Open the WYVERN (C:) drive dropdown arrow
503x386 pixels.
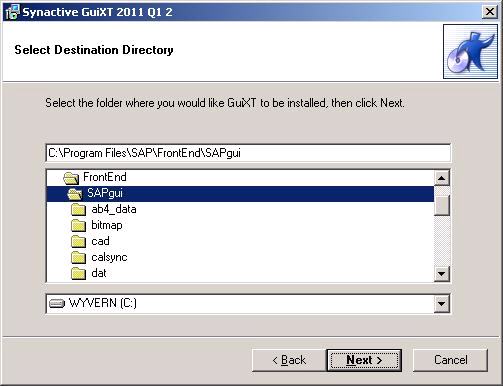[442, 304]
